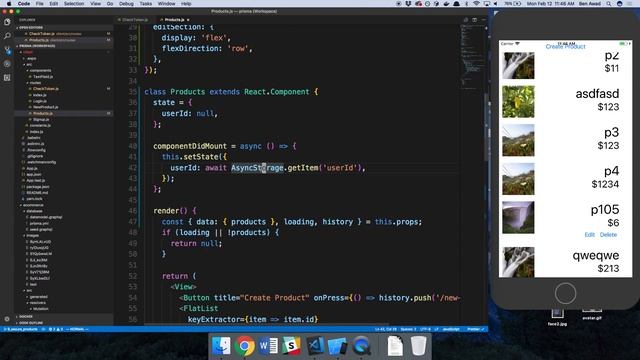Open the File menu
Viewport: 640px width, 360px height.
[39, 4]
